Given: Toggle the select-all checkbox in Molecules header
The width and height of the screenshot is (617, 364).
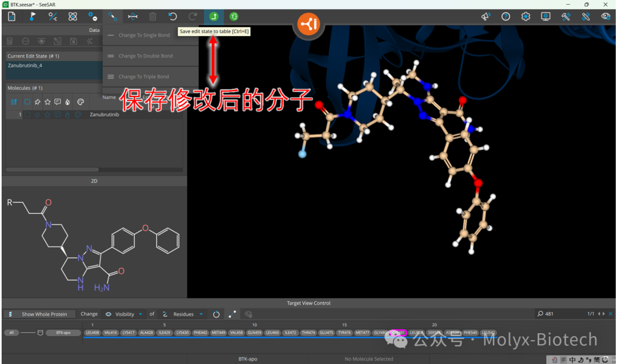Looking at the screenshot, I should tap(27, 102).
